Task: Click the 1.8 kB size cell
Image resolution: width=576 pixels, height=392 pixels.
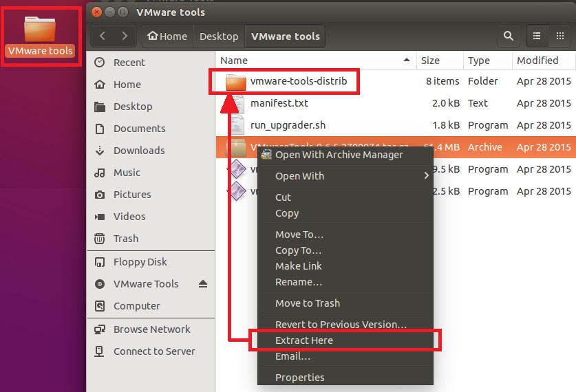Action: [x=446, y=125]
